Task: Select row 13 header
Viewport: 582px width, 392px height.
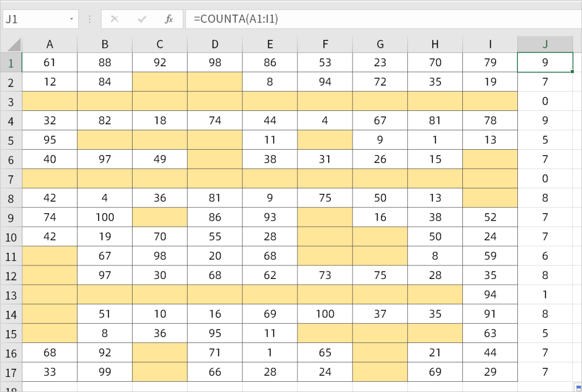Action: coord(11,295)
